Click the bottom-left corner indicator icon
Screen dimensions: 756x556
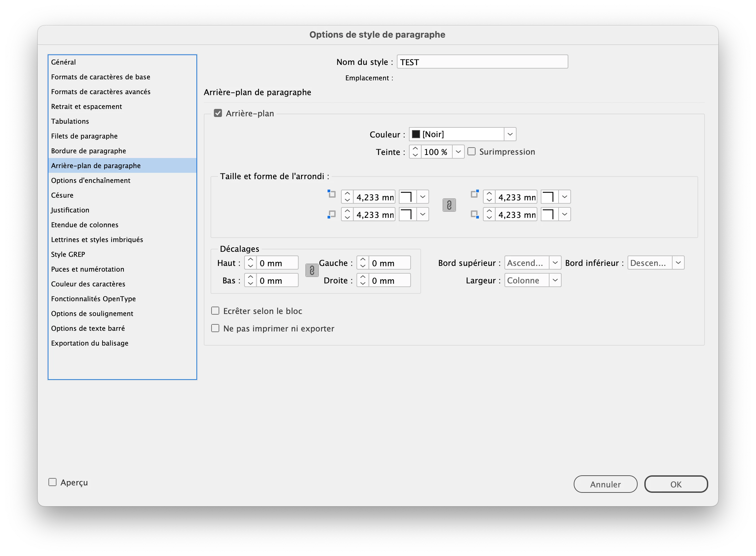[x=332, y=214]
